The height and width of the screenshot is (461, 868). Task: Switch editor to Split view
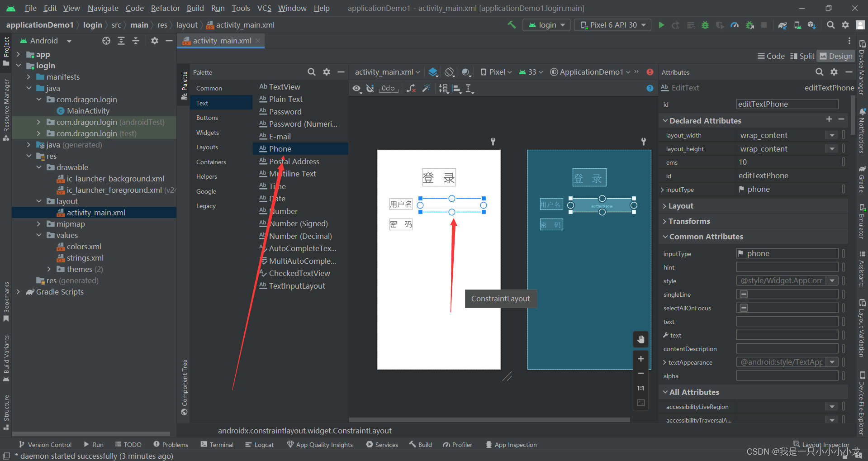tap(802, 56)
